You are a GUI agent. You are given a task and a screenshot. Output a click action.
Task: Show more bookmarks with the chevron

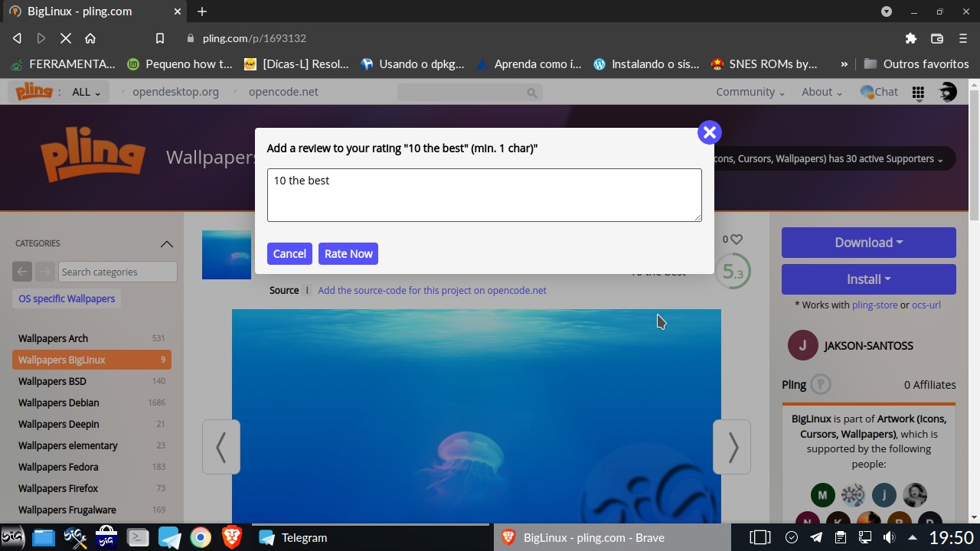coord(844,64)
